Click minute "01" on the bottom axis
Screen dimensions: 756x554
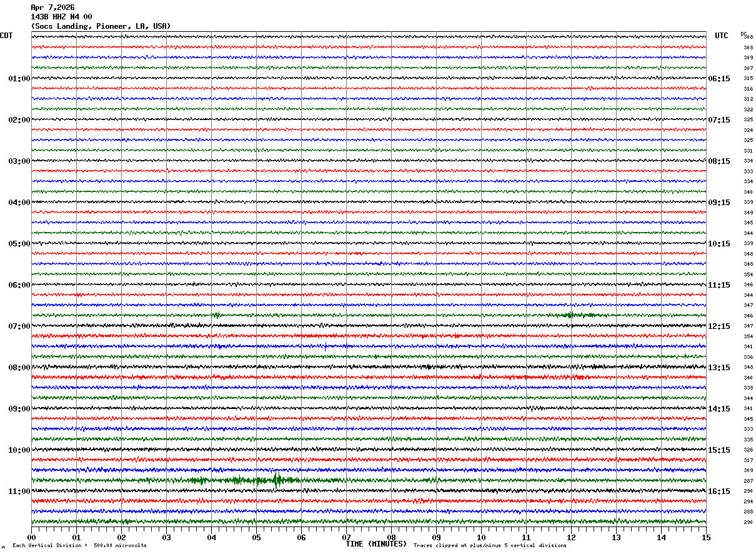pyautogui.click(x=76, y=537)
